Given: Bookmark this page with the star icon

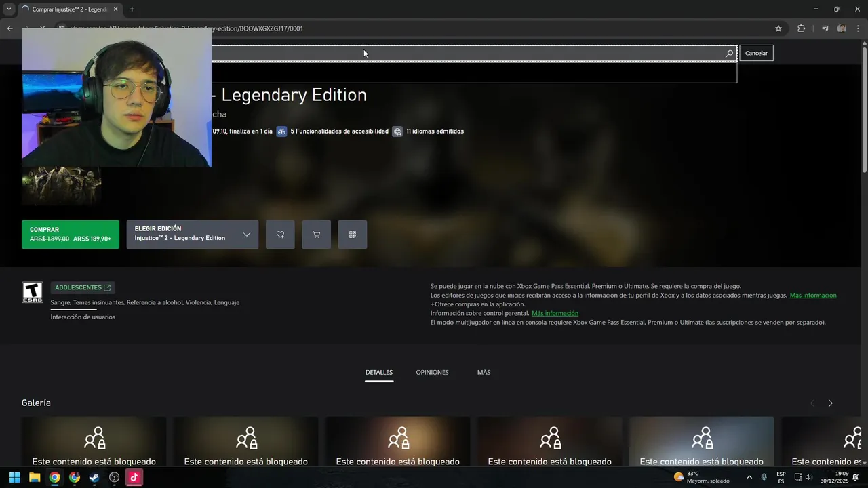Looking at the screenshot, I should click(778, 28).
